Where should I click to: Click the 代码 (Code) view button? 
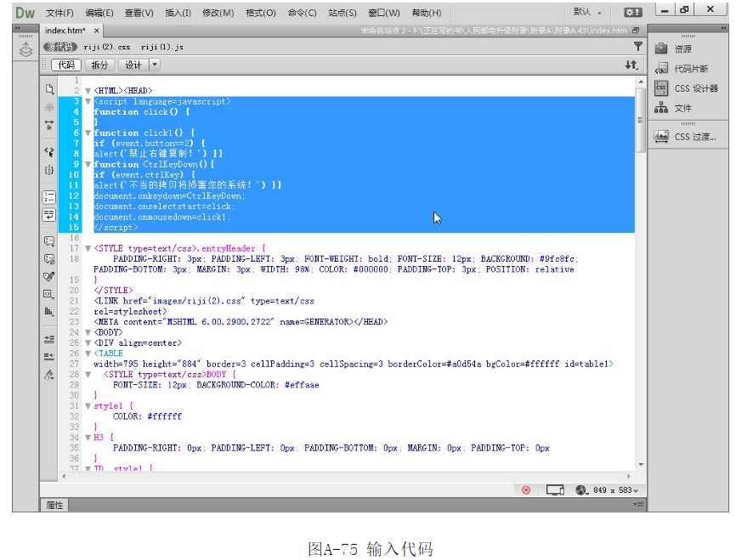pos(65,65)
